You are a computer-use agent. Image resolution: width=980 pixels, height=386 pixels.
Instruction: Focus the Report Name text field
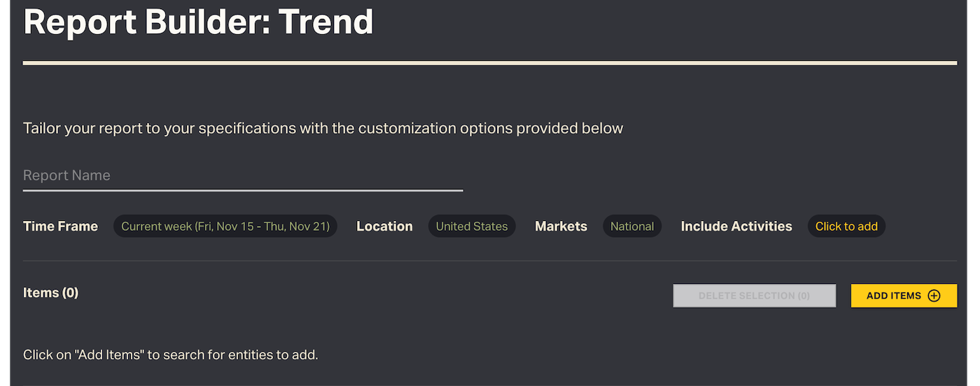(242, 176)
